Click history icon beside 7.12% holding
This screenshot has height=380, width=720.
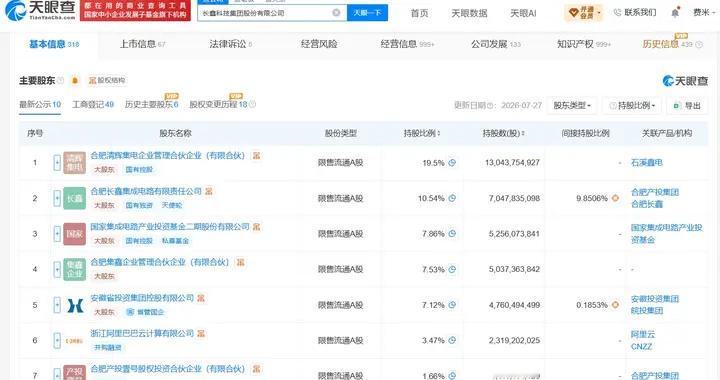pos(452,305)
